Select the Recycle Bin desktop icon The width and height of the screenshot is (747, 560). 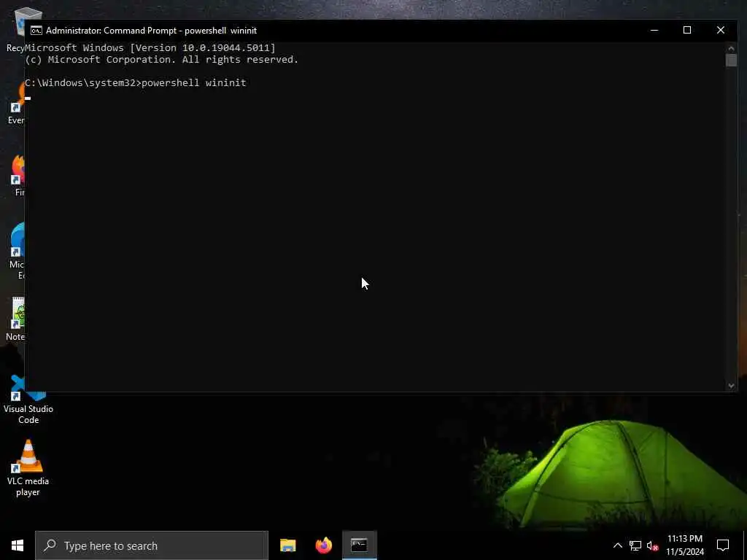[x=16, y=28]
